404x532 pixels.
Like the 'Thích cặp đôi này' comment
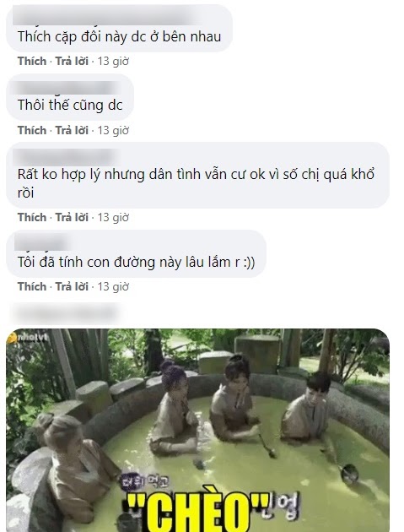coord(32,62)
